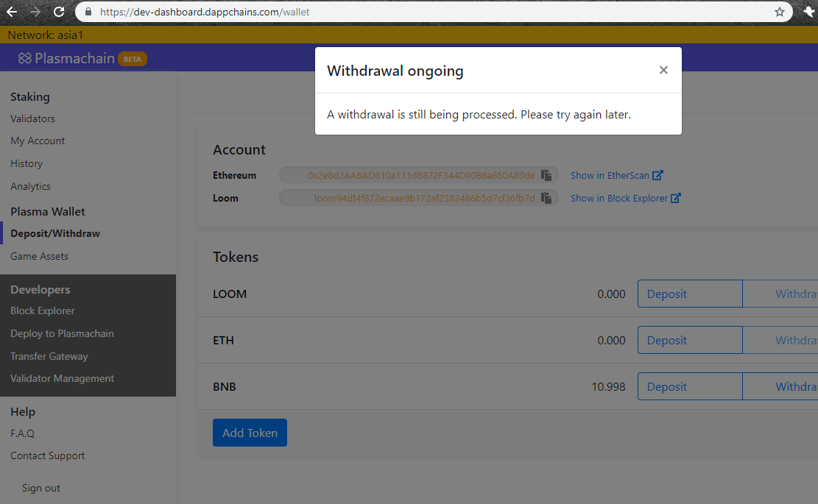The image size is (818, 504).
Task: Open the Game Assets section
Action: (x=39, y=256)
